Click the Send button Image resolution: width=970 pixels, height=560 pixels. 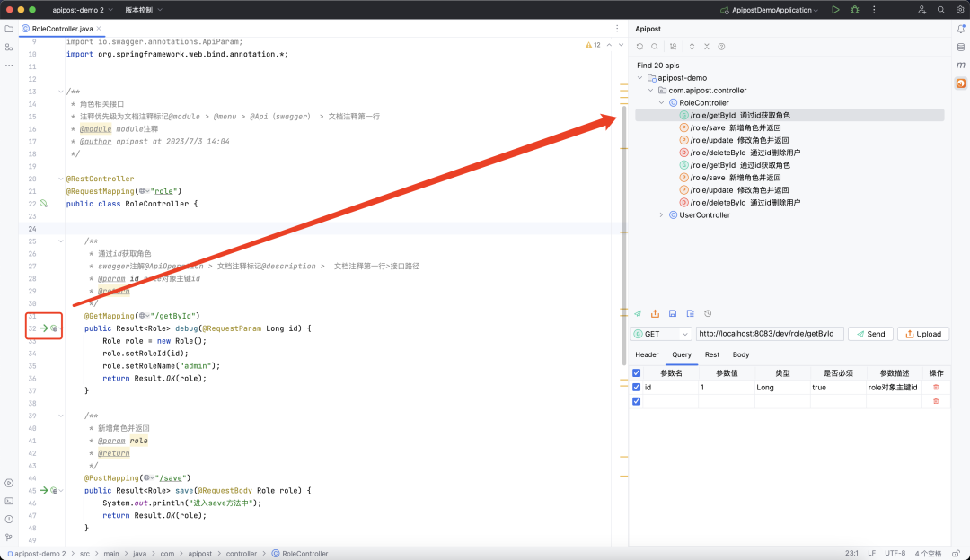870,334
